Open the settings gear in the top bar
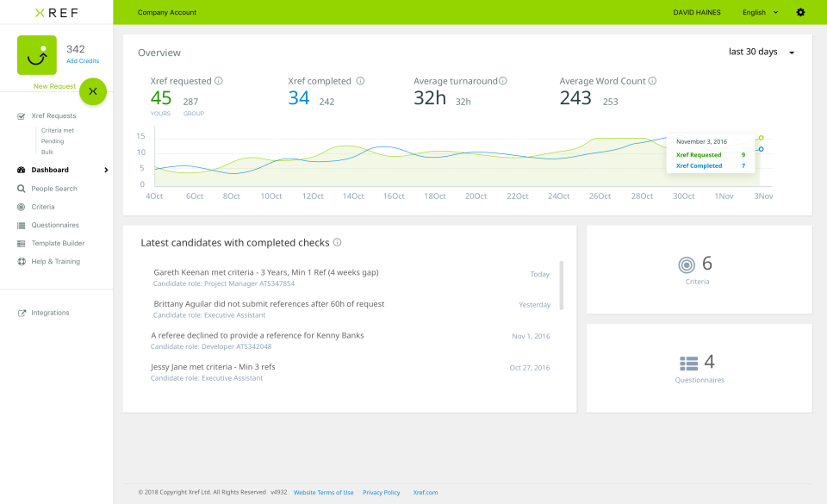The image size is (827, 504). [799, 12]
